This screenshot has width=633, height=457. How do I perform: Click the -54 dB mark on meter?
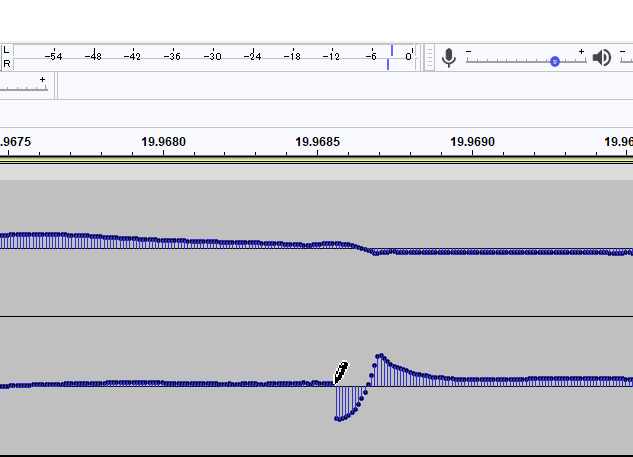tap(52, 57)
